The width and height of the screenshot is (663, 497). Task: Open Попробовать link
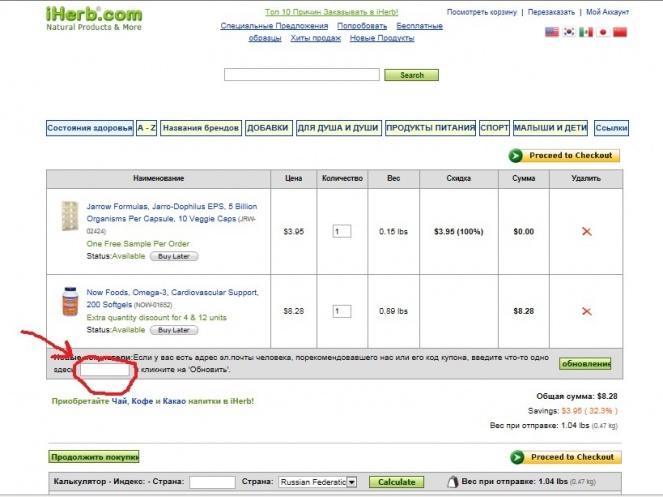tap(362, 26)
